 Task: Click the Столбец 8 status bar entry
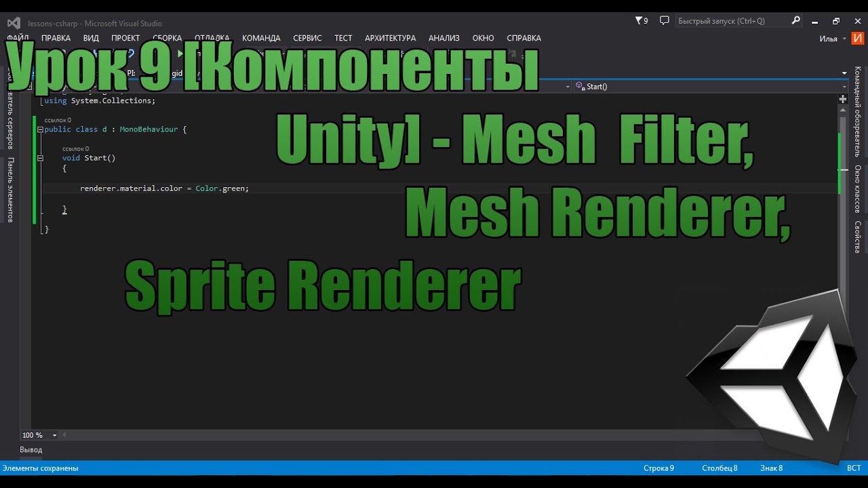tap(719, 468)
